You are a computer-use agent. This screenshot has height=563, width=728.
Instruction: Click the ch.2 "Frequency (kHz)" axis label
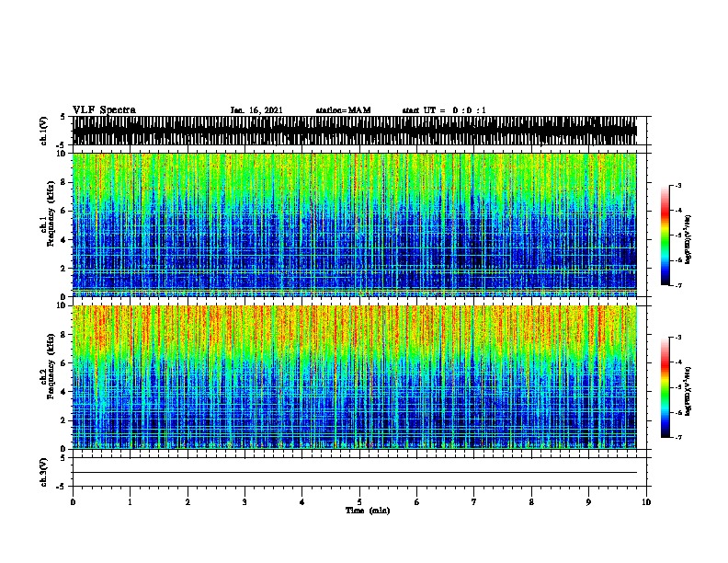point(51,366)
